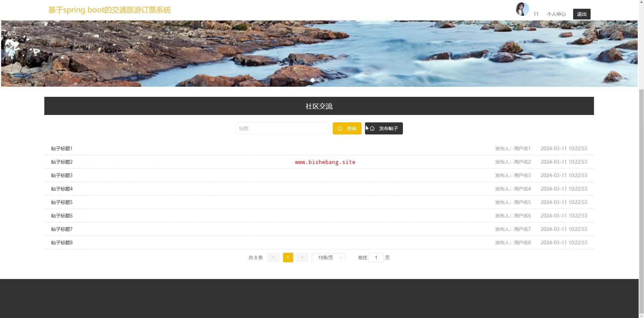Click the 社区交流 section header

pyautogui.click(x=319, y=106)
